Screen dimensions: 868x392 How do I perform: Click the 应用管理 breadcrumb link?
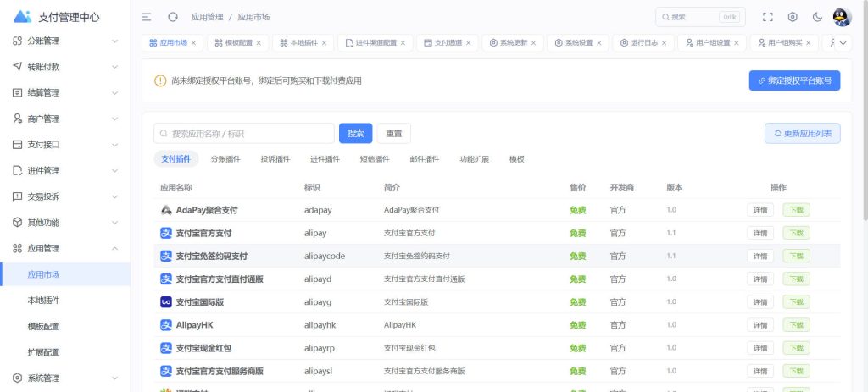point(207,17)
